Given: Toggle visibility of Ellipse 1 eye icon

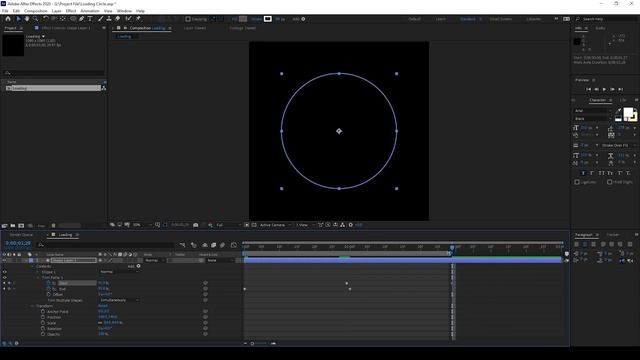Looking at the screenshot, I should coord(4,272).
